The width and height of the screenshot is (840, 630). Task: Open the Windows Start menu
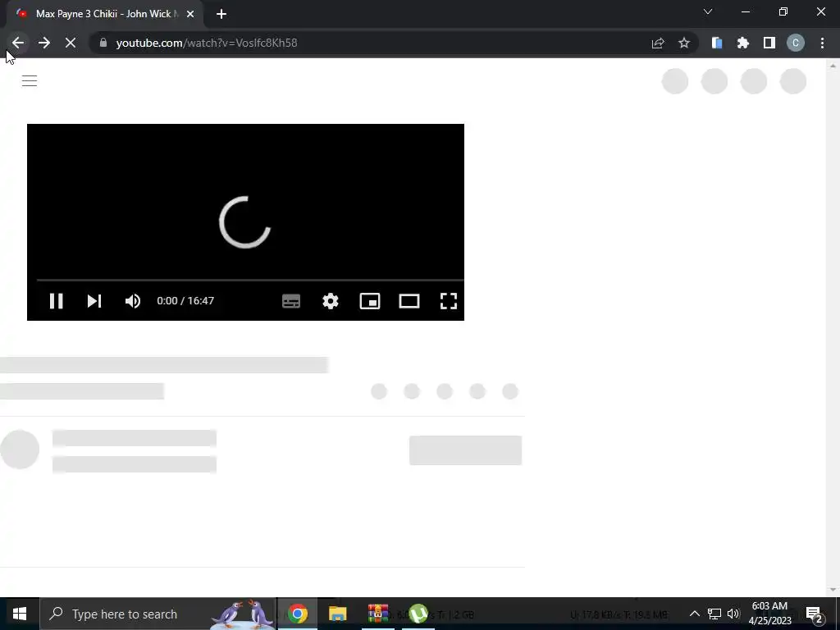point(20,614)
